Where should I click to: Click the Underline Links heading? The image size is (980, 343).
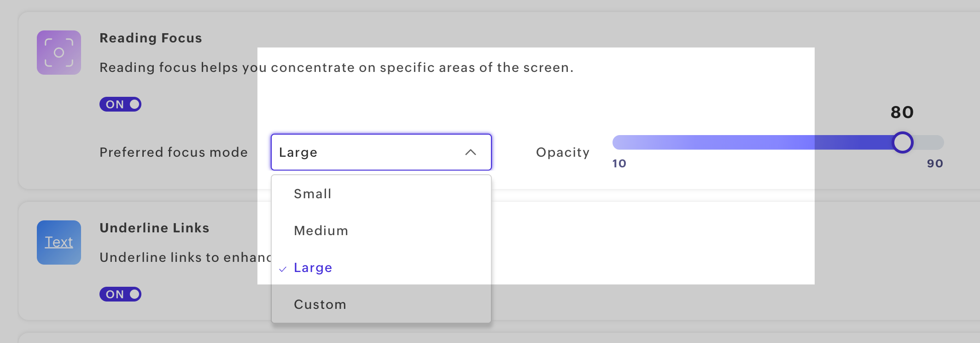(154, 228)
